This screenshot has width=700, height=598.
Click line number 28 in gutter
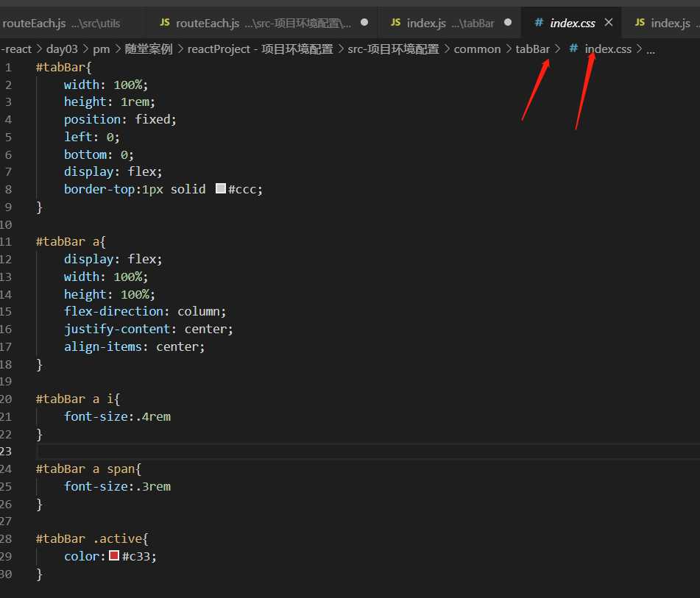point(6,539)
